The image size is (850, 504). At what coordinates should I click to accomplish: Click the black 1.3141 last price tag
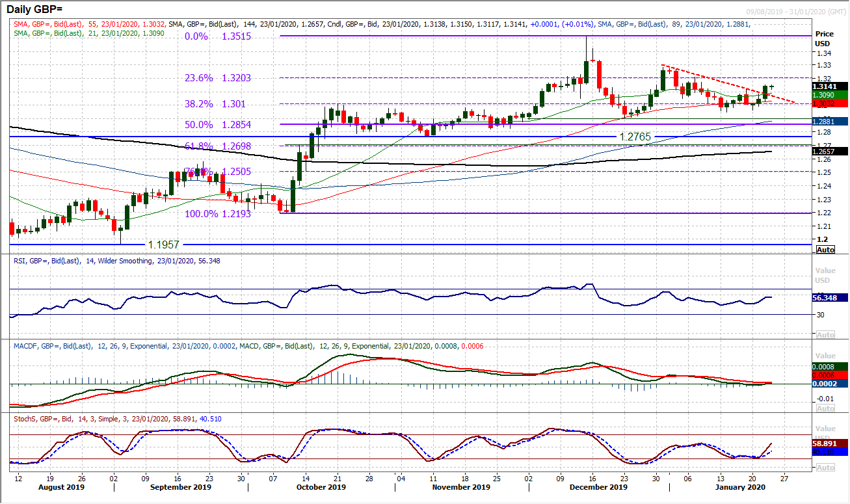pyautogui.click(x=825, y=85)
